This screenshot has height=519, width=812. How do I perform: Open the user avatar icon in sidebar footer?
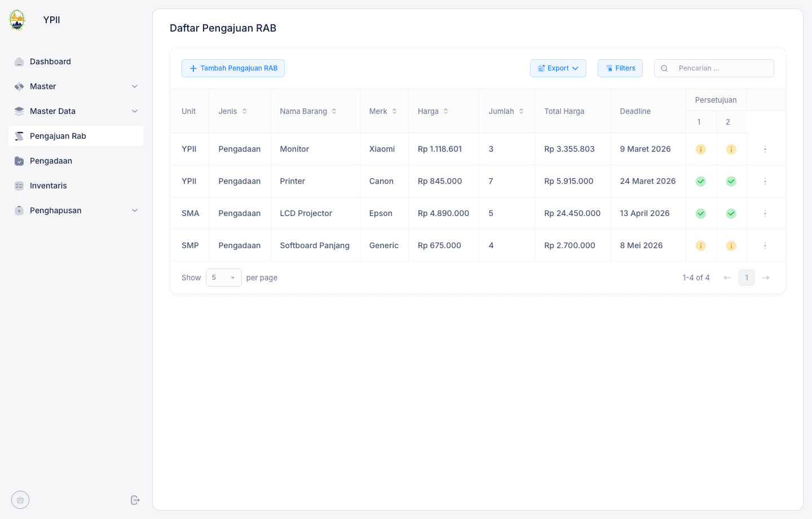point(20,500)
